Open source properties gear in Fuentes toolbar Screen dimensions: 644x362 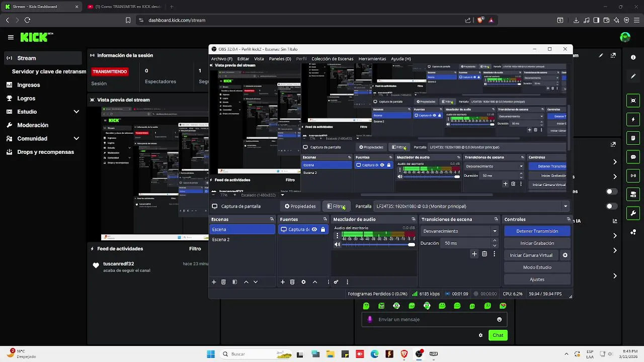pyautogui.click(x=303, y=282)
